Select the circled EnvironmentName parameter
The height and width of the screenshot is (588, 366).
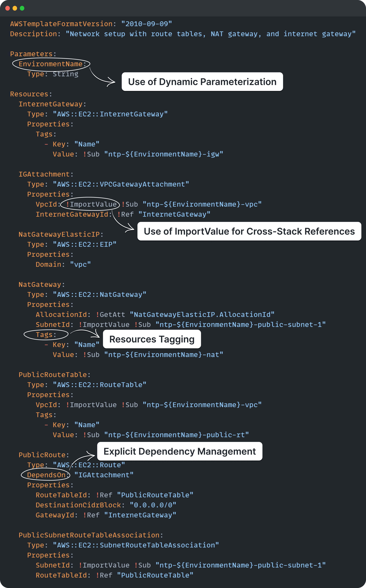[x=51, y=64]
